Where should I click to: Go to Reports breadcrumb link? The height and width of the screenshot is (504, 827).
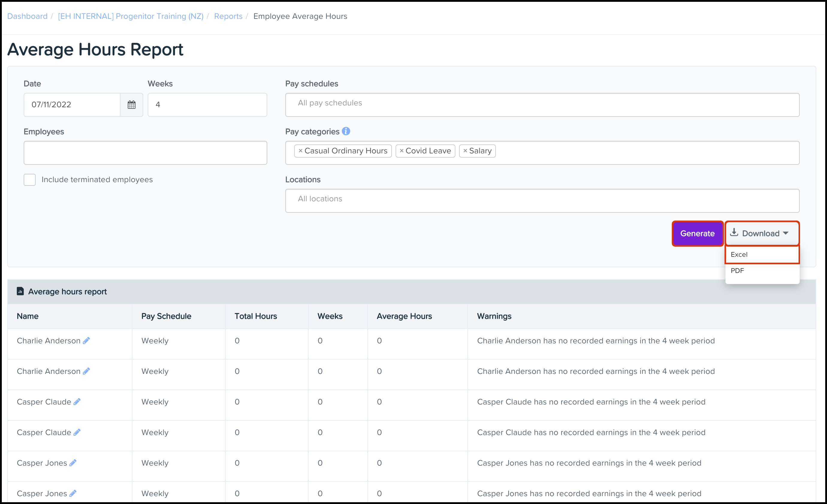[228, 16]
